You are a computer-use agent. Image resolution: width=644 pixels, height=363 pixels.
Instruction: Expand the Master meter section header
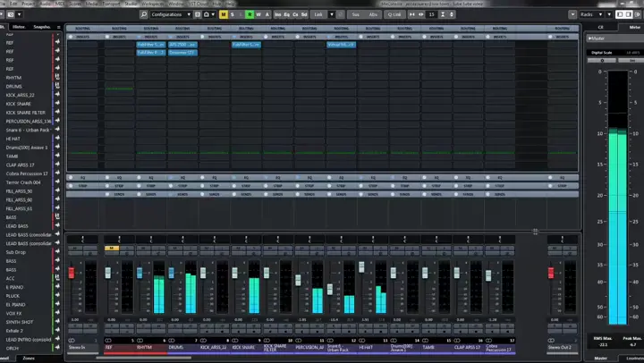click(614, 38)
